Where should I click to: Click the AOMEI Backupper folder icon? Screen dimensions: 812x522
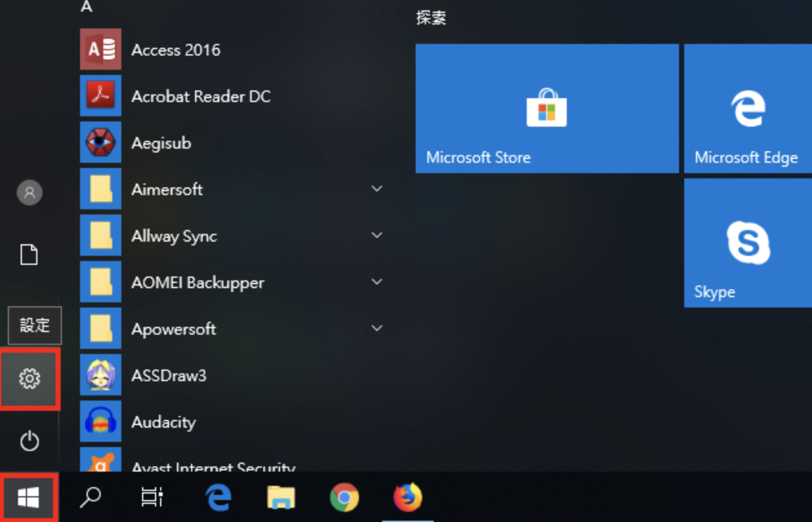(101, 282)
